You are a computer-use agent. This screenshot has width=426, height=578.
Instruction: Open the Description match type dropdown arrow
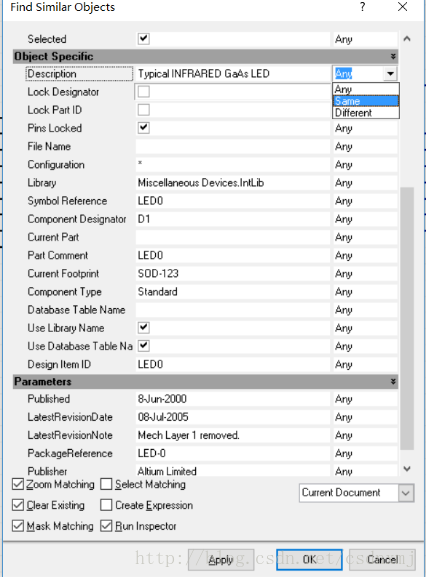tap(390, 74)
